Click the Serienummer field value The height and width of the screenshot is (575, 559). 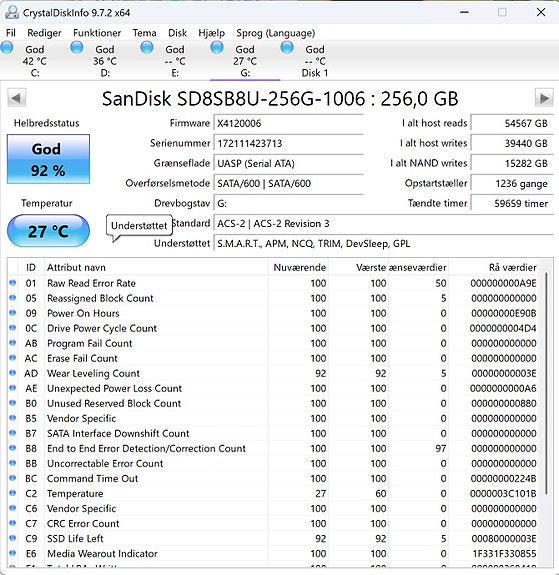pyautogui.click(x=289, y=143)
